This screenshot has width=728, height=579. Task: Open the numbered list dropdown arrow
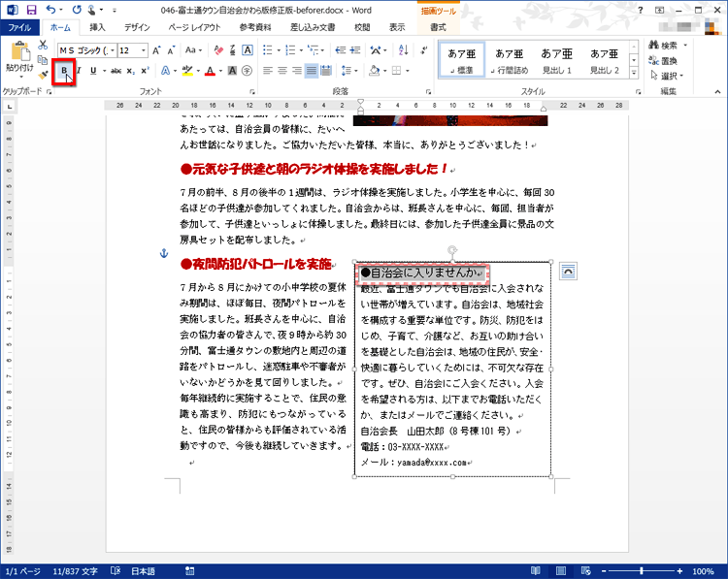tap(301, 50)
